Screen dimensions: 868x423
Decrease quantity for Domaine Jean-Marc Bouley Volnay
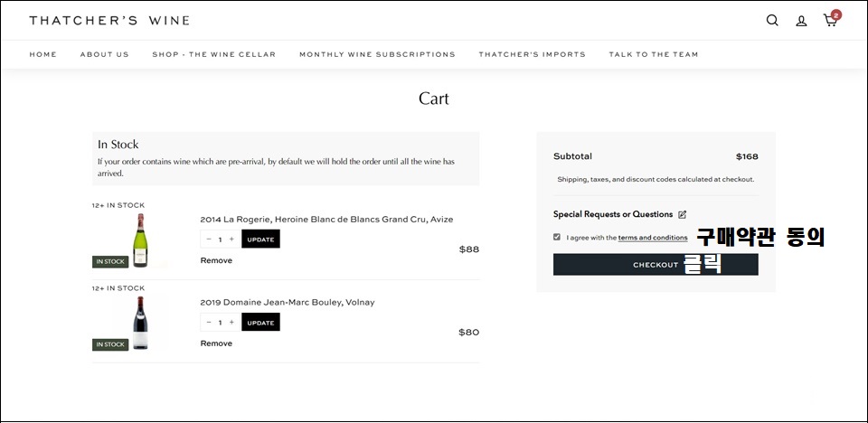209,323
